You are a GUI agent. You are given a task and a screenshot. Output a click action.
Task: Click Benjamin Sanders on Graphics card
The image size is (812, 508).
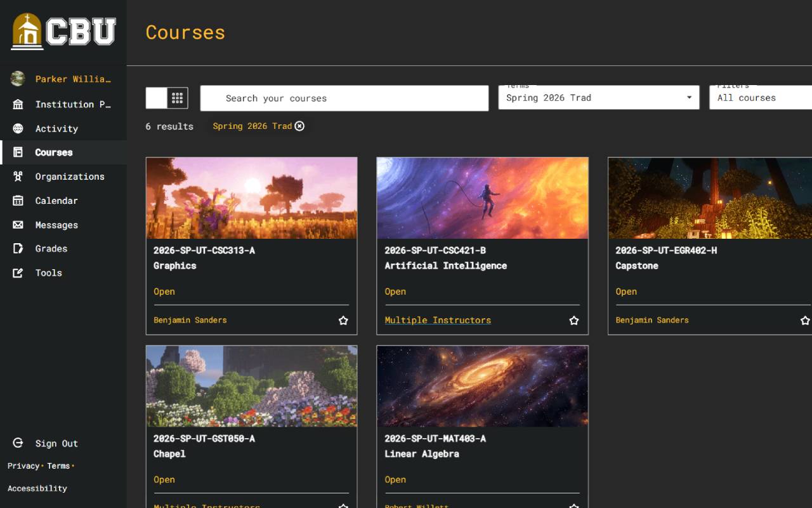point(190,320)
